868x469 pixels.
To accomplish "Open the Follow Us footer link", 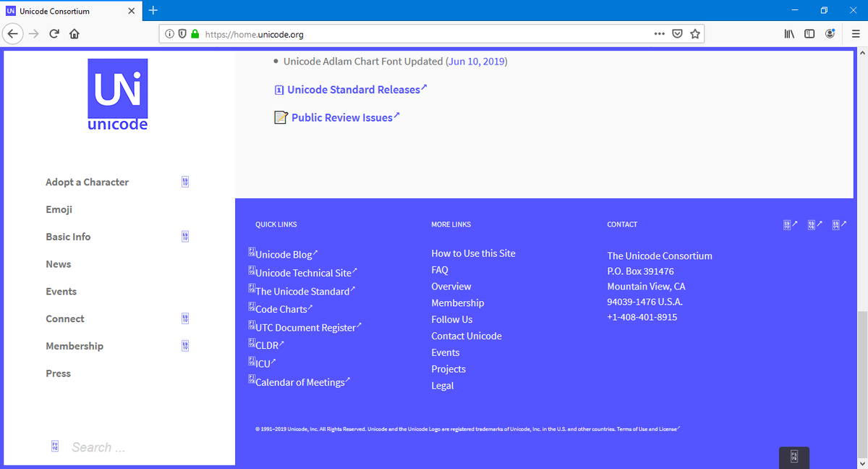I will coord(452,319).
